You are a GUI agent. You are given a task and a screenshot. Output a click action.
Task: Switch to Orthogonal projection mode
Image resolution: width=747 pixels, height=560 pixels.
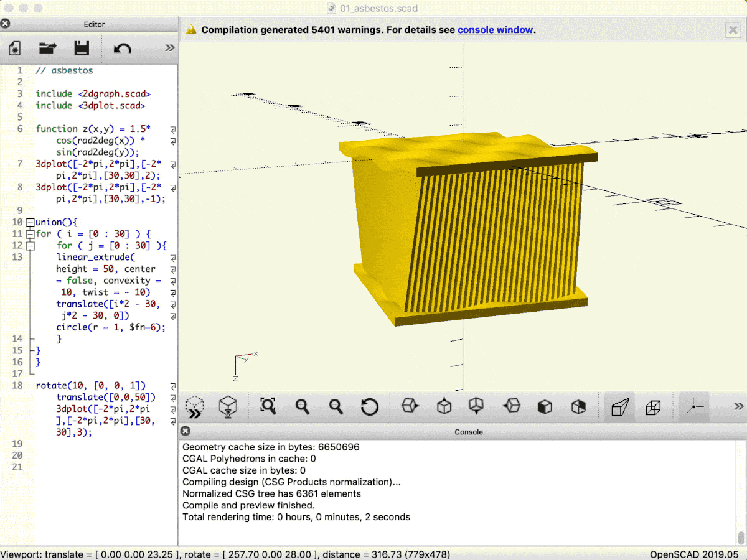pyautogui.click(x=653, y=407)
